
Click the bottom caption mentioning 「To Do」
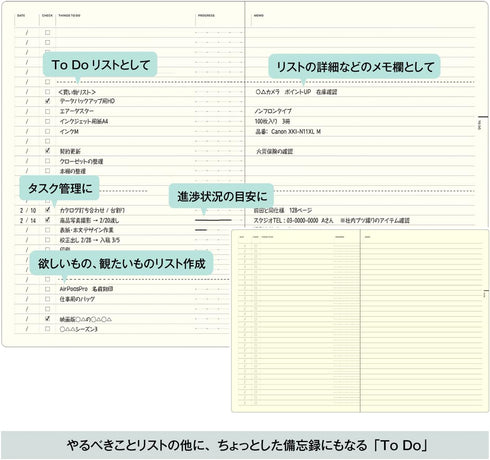[x=245, y=445]
